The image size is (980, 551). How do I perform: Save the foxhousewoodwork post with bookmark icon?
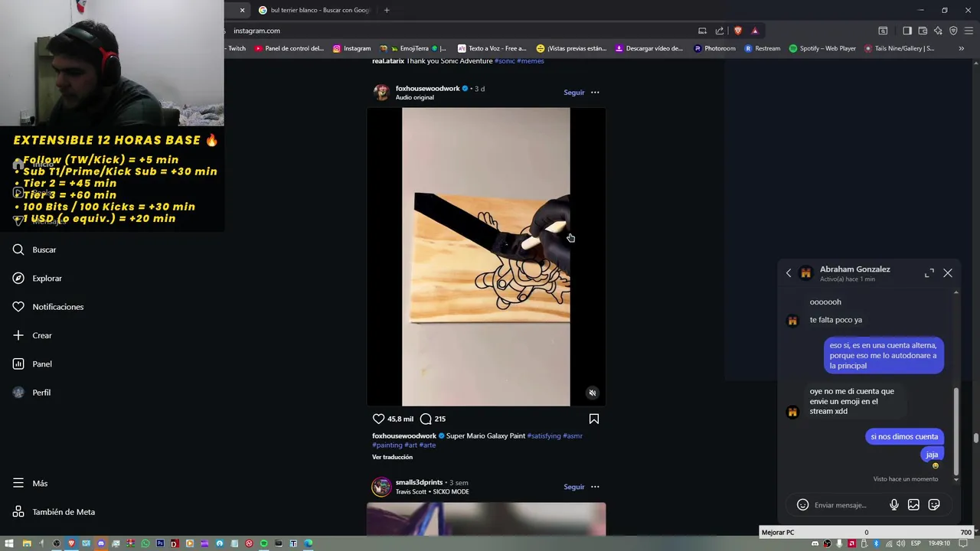[x=593, y=419]
